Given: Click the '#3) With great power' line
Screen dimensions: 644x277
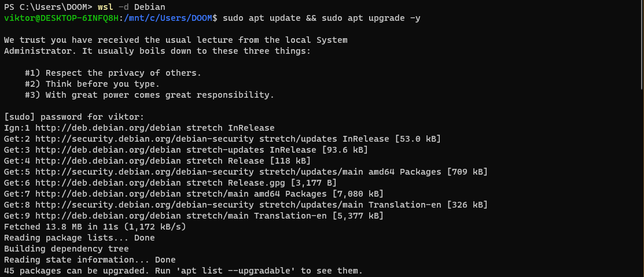Looking at the screenshot, I should [x=149, y=95].
